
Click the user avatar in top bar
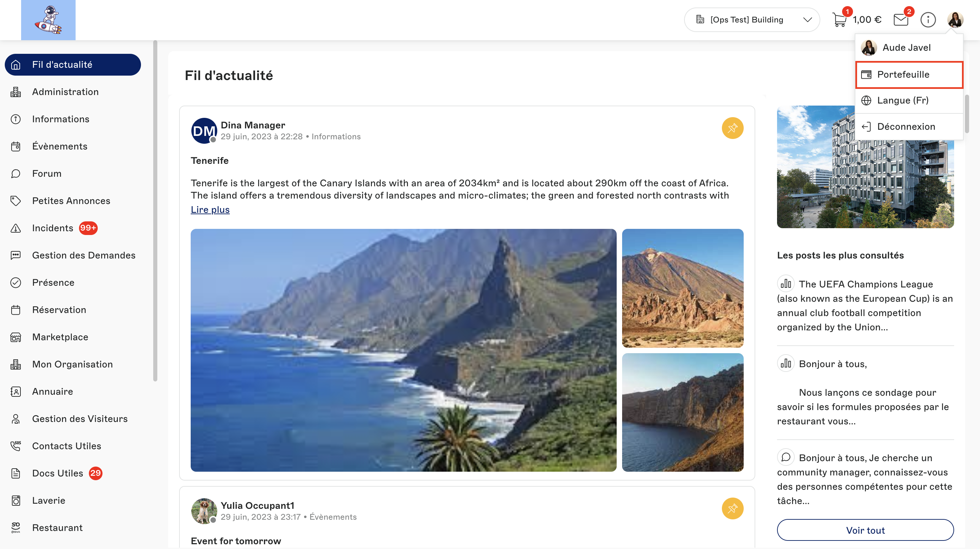955,20
